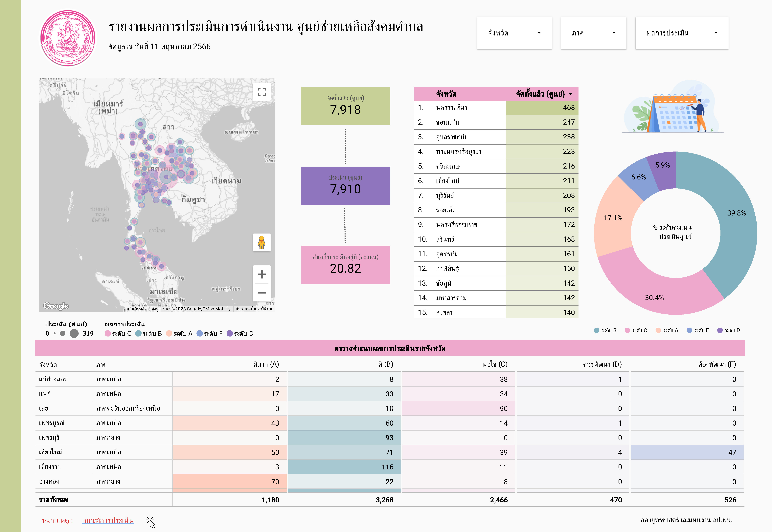Click the ministry emblem logo
The image size is (772, 532).
pos(68,38)
